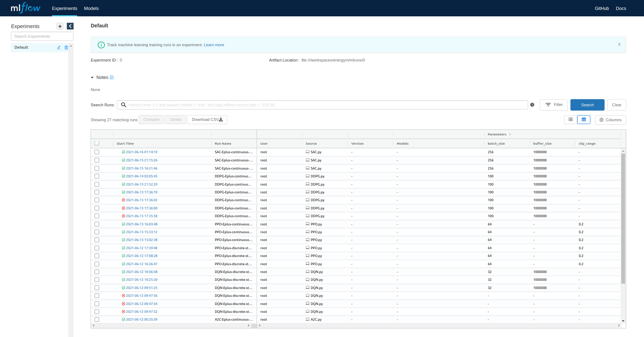Open run 2021-06-13 21:52:29
Image resolution: width=644 pixels, height=337 pixels.
click(x=141, y=184)
